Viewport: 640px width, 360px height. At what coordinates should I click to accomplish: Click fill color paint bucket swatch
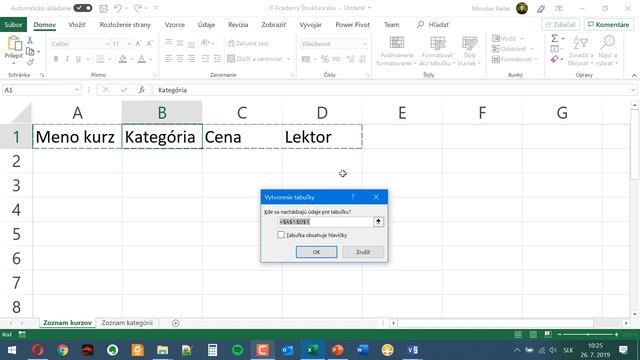pos(122,59)
